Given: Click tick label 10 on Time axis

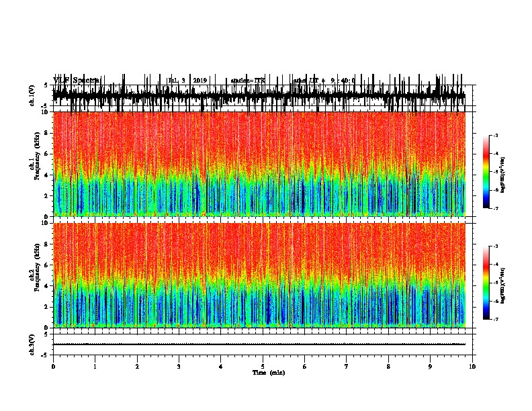Looking at the screenshot, I should tap(472, 367).
